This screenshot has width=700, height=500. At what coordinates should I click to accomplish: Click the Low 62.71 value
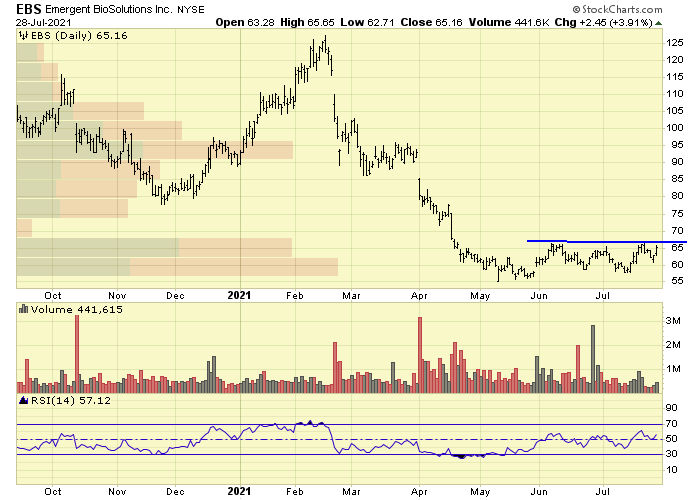point(367,22)
